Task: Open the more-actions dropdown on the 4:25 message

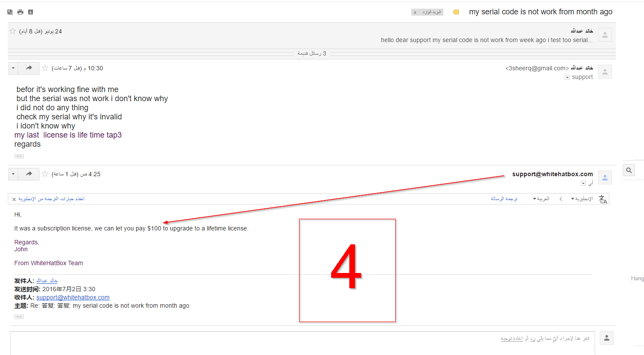Action: (13, 174)
